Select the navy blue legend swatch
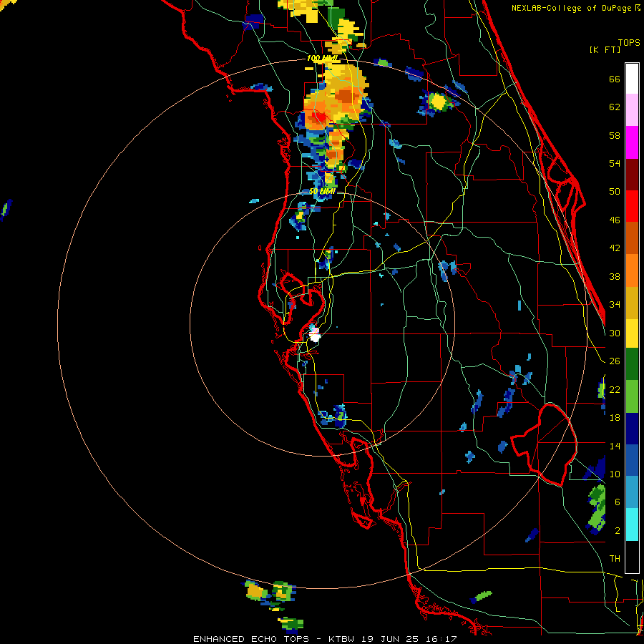This screenshot has height=644, width=644. tap(632, 429)
